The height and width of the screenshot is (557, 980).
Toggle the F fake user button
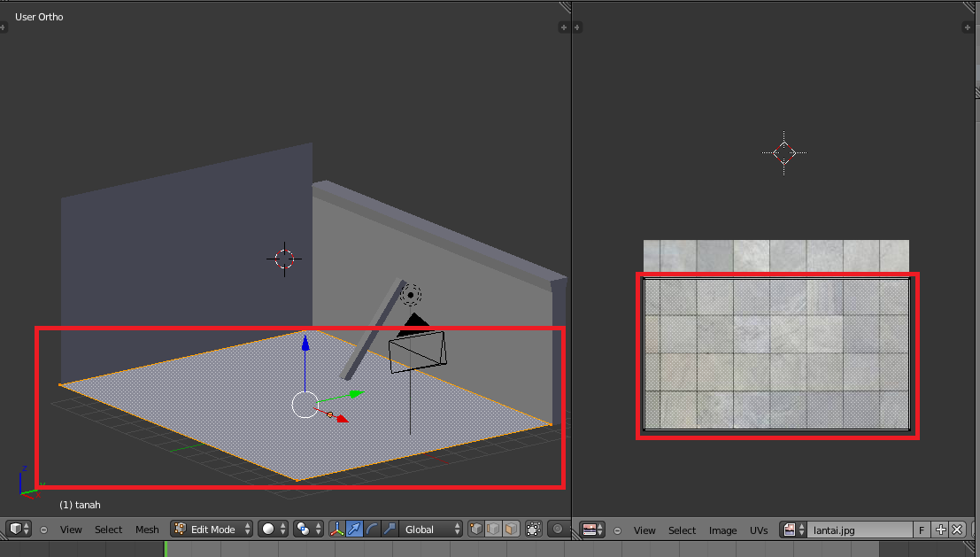click(922, 530)
